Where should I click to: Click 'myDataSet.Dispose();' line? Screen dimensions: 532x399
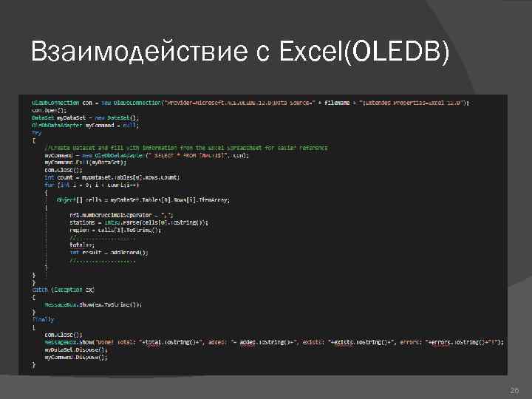click(76, 349)
